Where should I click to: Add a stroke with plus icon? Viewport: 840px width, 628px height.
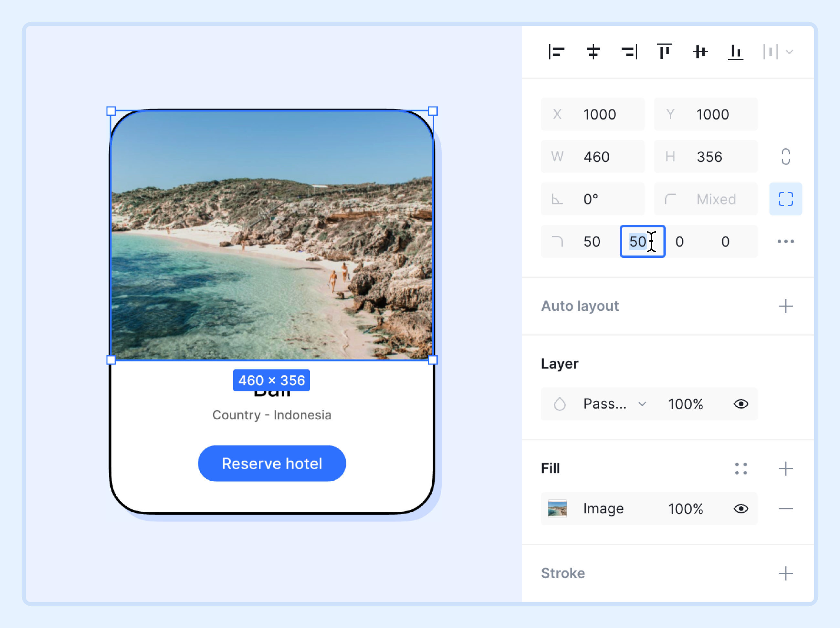(786, 573)
